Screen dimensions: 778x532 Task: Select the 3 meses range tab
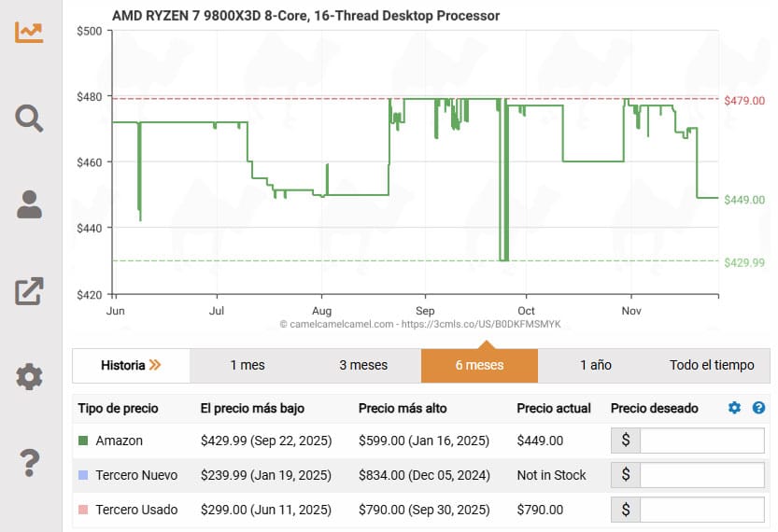coord(363,366)
